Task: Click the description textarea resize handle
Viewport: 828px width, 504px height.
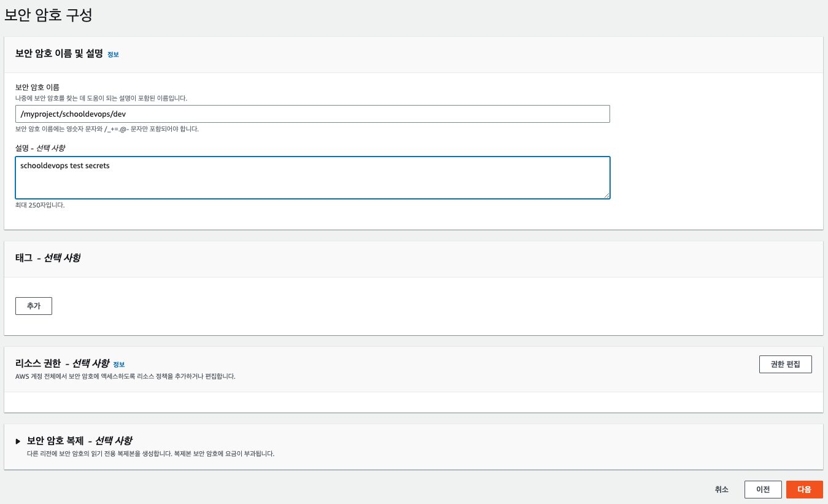Action: click(606, 195)
